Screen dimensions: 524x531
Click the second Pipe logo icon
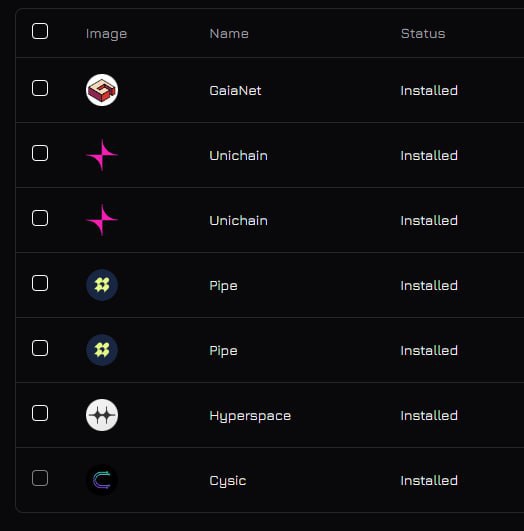pyautogui.click(x=102, y=350)
